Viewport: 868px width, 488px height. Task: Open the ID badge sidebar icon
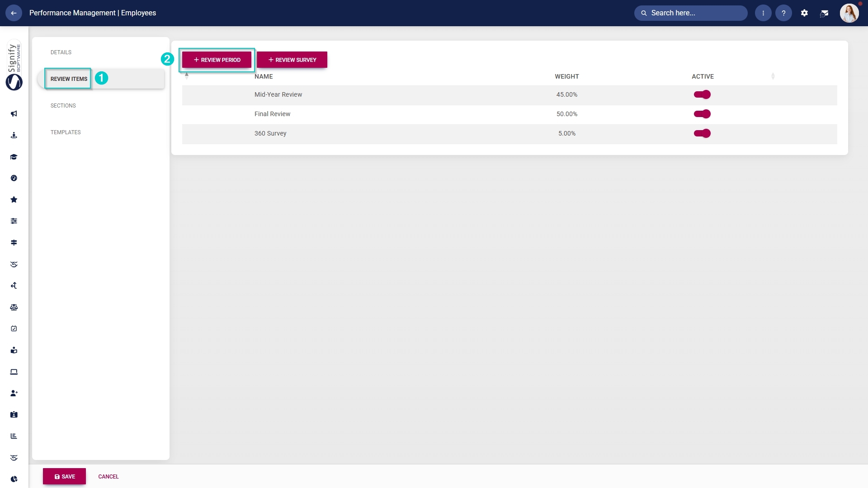click(14, 414)
